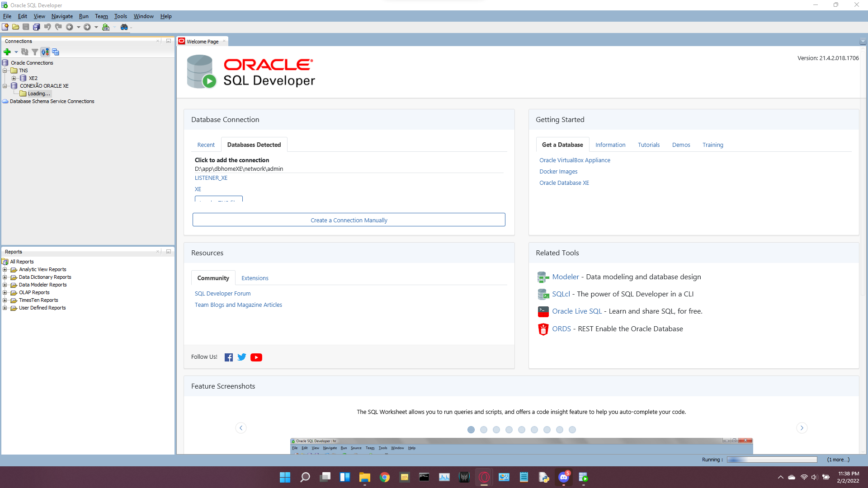This screenshot has width=868, height=488.
Task: Select the last carousel dot indicator
Action: 572,430
